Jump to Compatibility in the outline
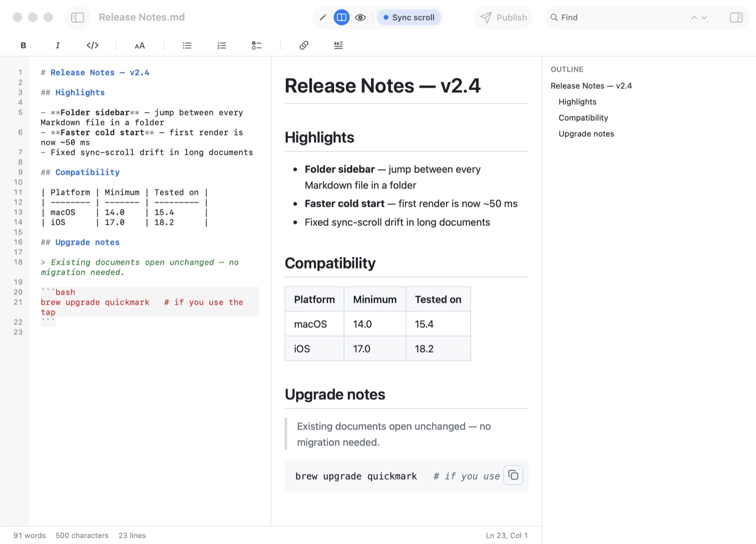 (x=583, y=118)
